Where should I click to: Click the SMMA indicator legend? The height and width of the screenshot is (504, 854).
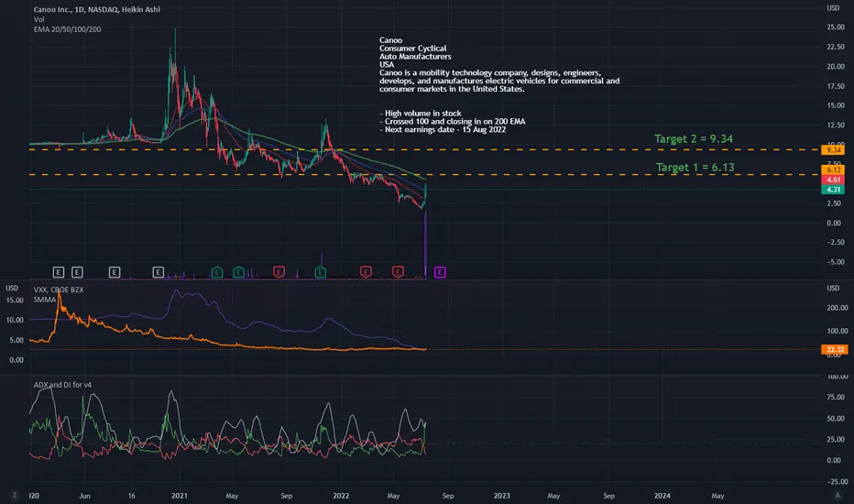click(x=45, y=300)
